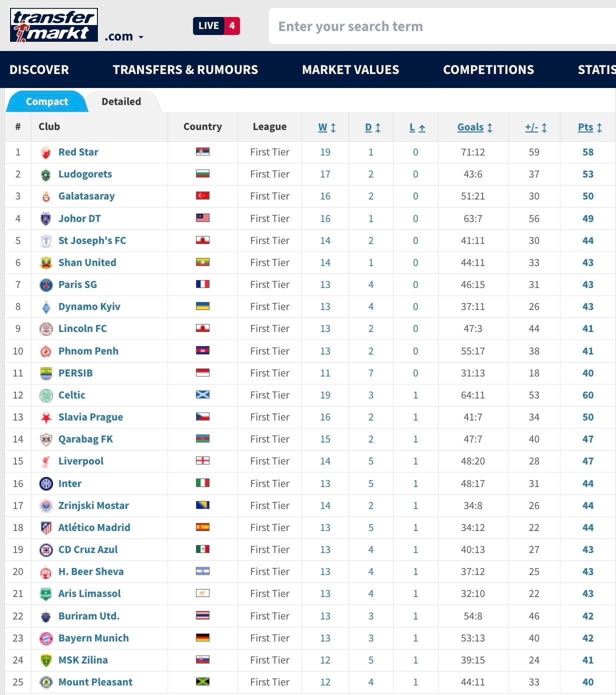This screenshot has height=695, width=616.
Task: Click Red Star's 19 wins value
Action: click(325, 152)
